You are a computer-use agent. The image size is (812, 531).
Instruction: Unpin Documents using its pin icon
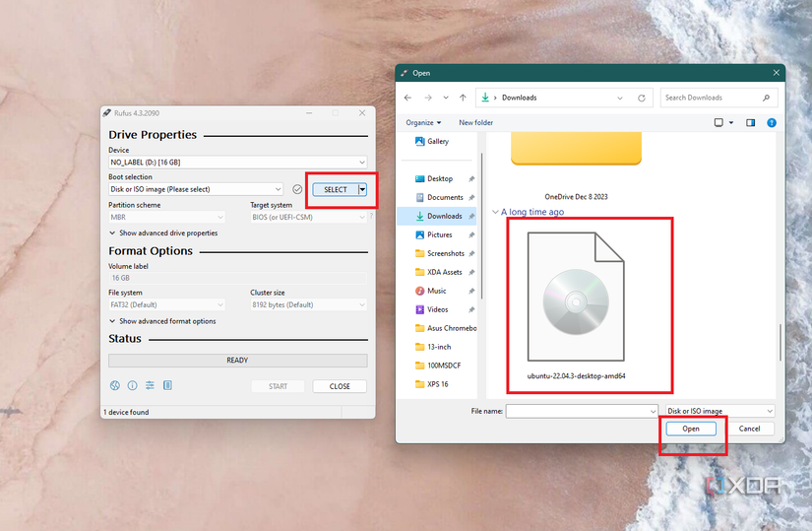(x=471, y=198)
